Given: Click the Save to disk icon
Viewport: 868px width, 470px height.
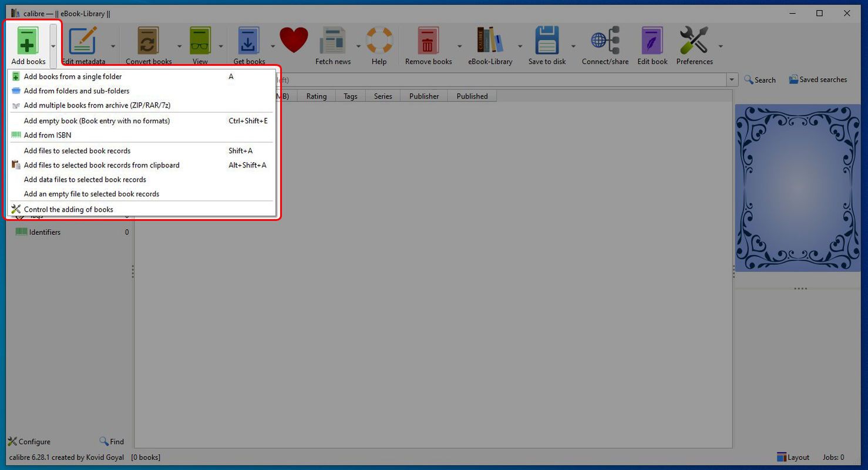Looking at the screenshot, I should 547,41.
